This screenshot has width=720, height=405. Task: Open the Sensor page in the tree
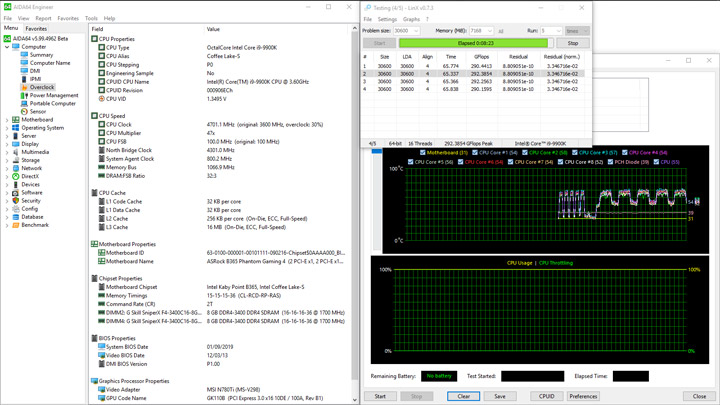coord(38,112)
